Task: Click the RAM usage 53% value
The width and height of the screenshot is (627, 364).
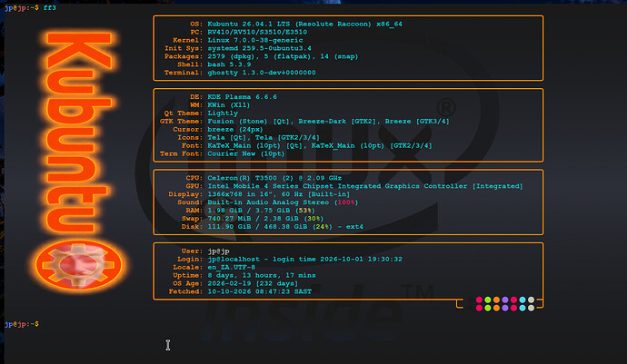Action: coord(305,211)
